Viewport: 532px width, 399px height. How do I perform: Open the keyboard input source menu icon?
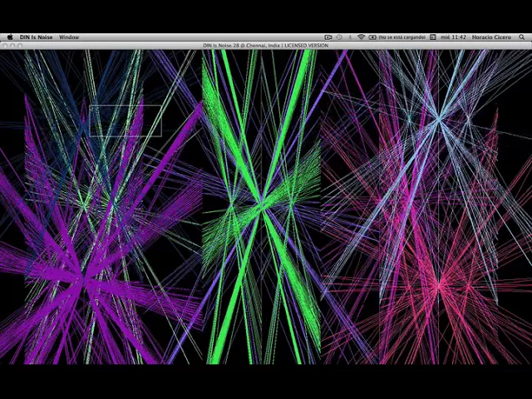tap(433, 37)
